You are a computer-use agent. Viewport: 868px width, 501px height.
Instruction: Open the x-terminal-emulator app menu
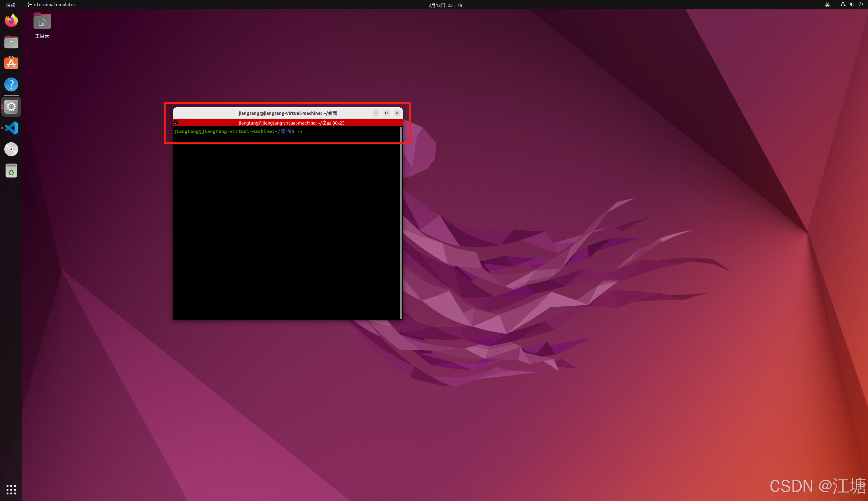[51, 4]
